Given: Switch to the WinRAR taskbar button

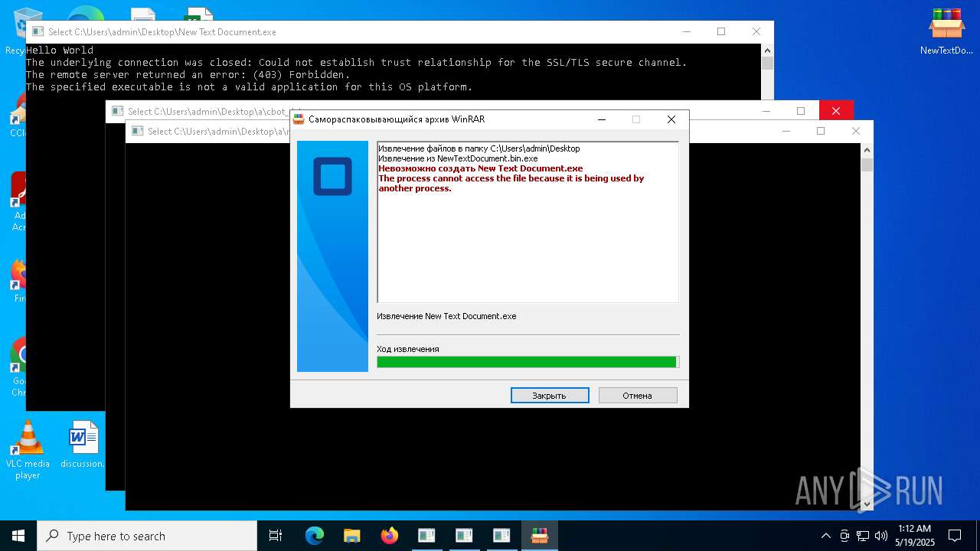Looking at the screenshot, I should point(540,536).
